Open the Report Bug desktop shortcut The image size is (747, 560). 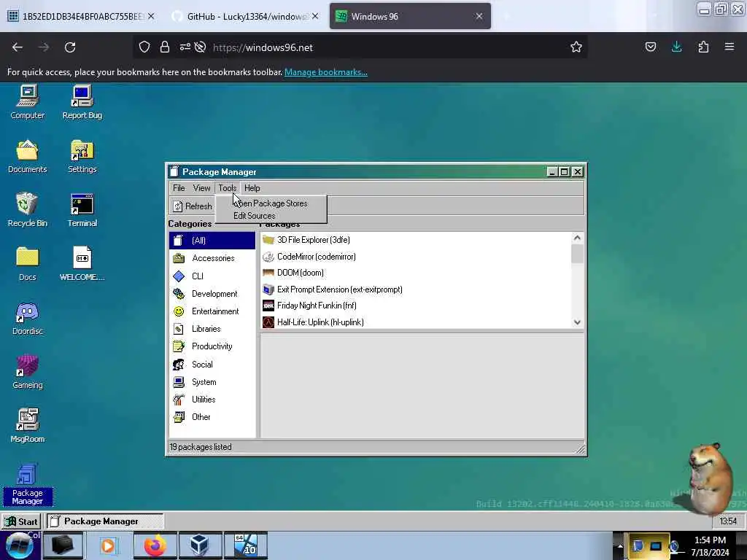(82, 102)
